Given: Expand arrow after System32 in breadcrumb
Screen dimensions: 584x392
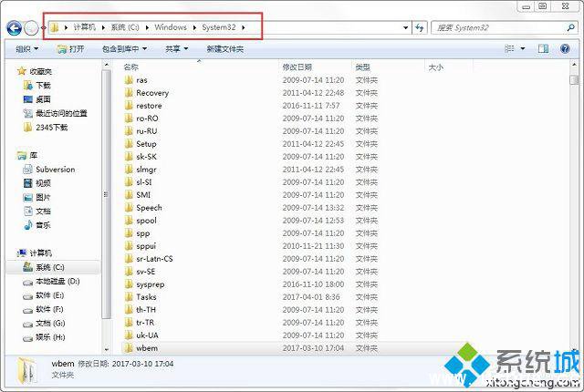Looking at the screenshot, I should pyautogui.click(x=244, y=27).
